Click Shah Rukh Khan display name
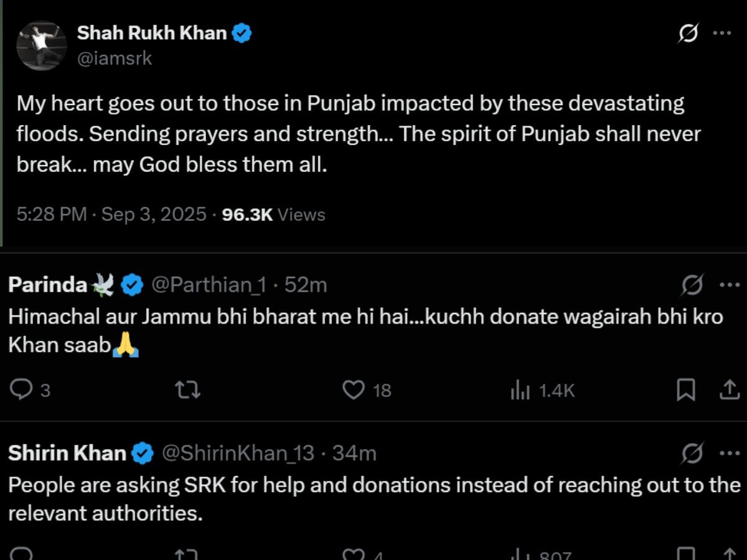Image resolution: width=747 pixels, height=560 pixels. tap(152, 33)
